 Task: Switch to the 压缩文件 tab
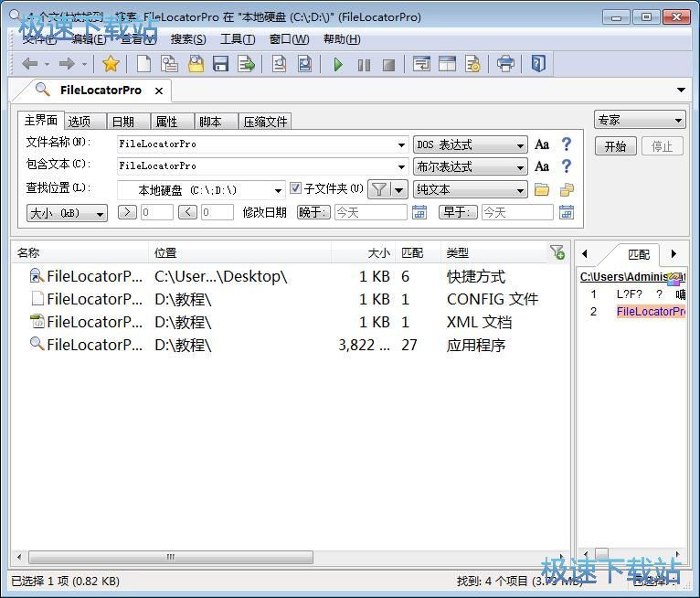[265, 122]
